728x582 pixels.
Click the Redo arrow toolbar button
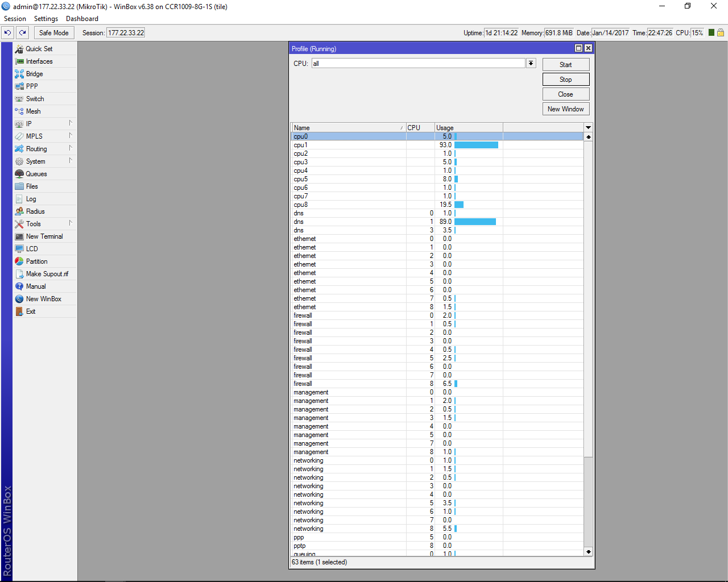click(23, 33)
